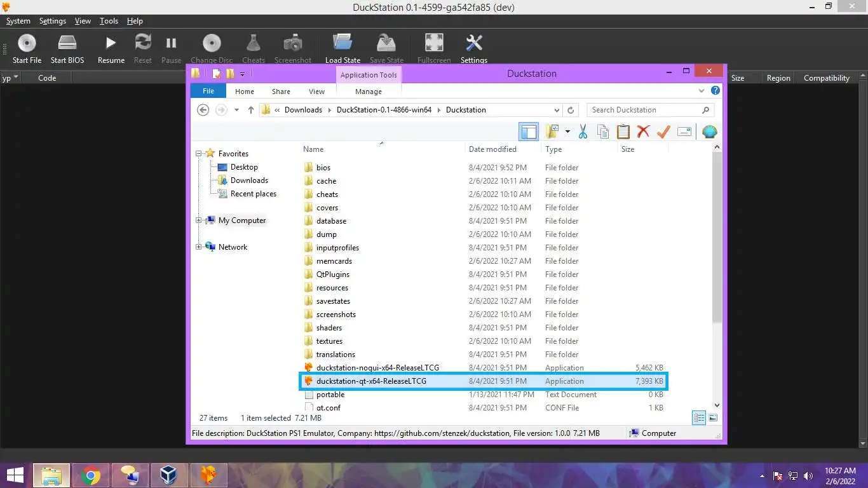Click the orange checkmark icon in Explorer toolbar

[x=663, y=132]
